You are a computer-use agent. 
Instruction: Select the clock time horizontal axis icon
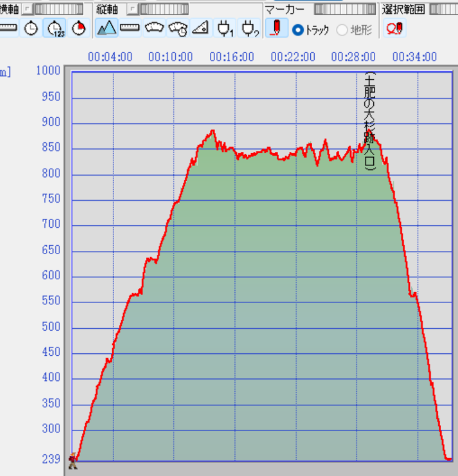31,28
